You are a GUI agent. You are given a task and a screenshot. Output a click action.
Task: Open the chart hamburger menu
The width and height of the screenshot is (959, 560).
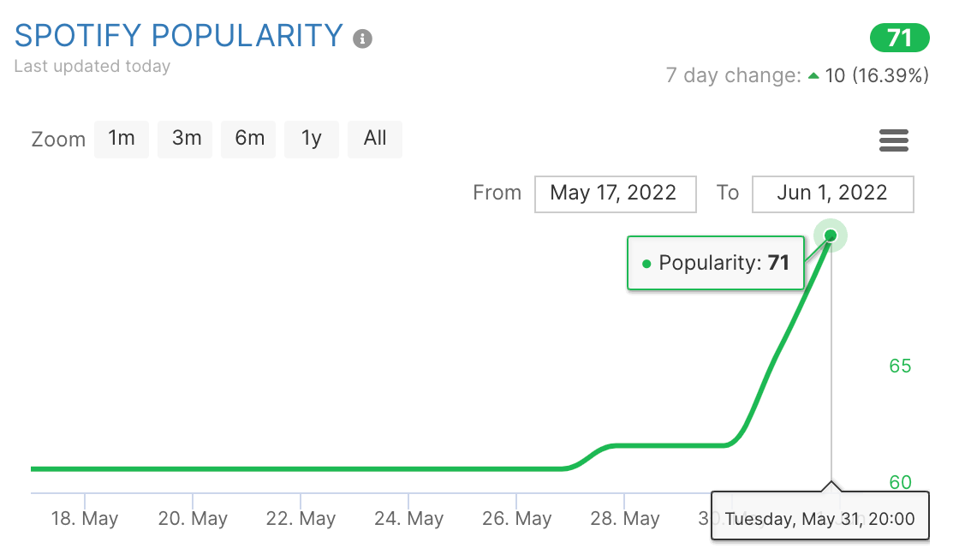[893, 140]
